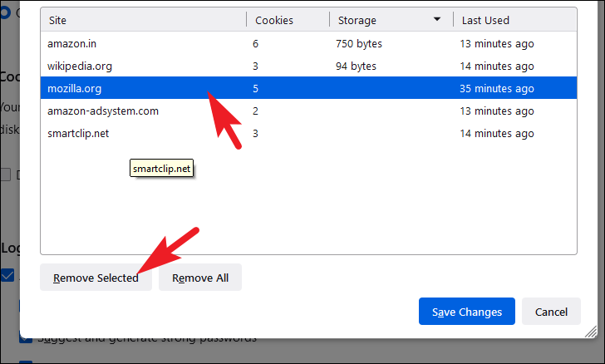This screenshot has height=364, width=605.
Task: Select the smartclip.net site entry
Action: click(308, 133)
